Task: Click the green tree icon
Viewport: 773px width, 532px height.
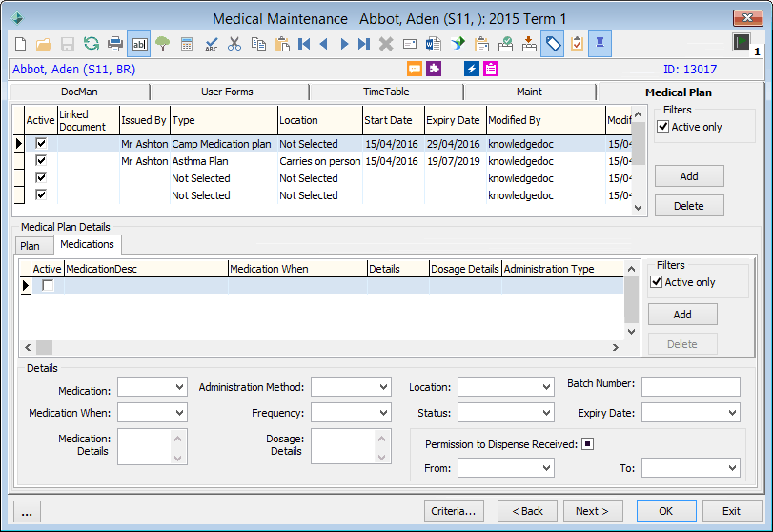Action: 162,44
